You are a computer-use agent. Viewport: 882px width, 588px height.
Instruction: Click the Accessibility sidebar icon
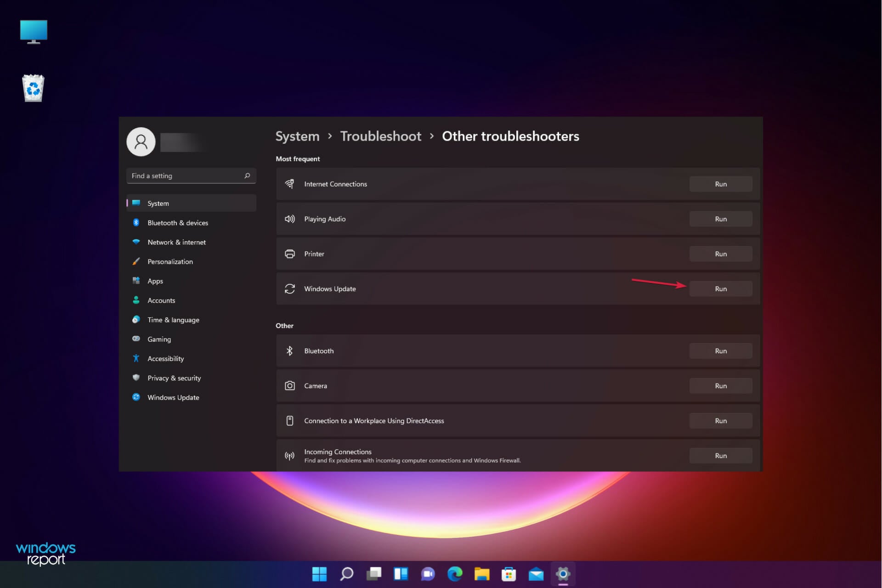[x=136, y=358]
